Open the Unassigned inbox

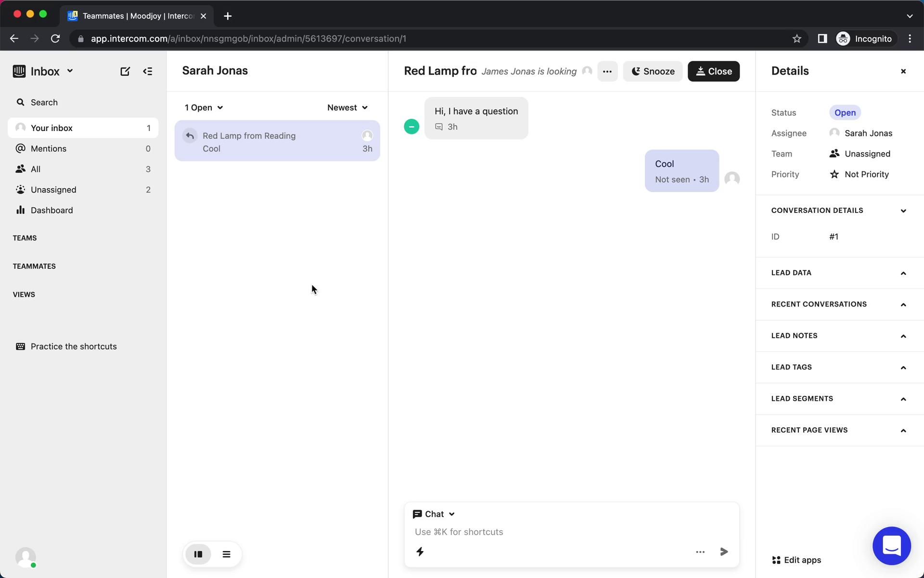[53, 190]
